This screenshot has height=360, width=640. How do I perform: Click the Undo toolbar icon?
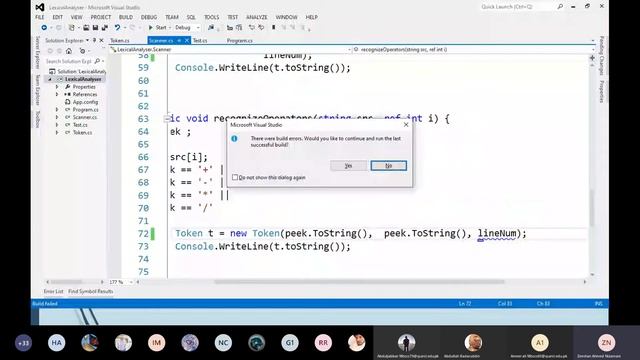pos(118,27)
